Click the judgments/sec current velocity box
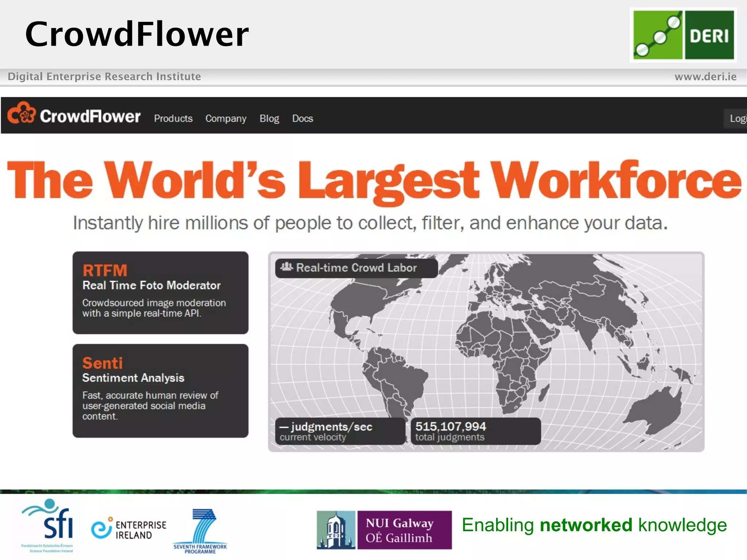The height and width of the screenshot is (560, 747). click(340, 431)
